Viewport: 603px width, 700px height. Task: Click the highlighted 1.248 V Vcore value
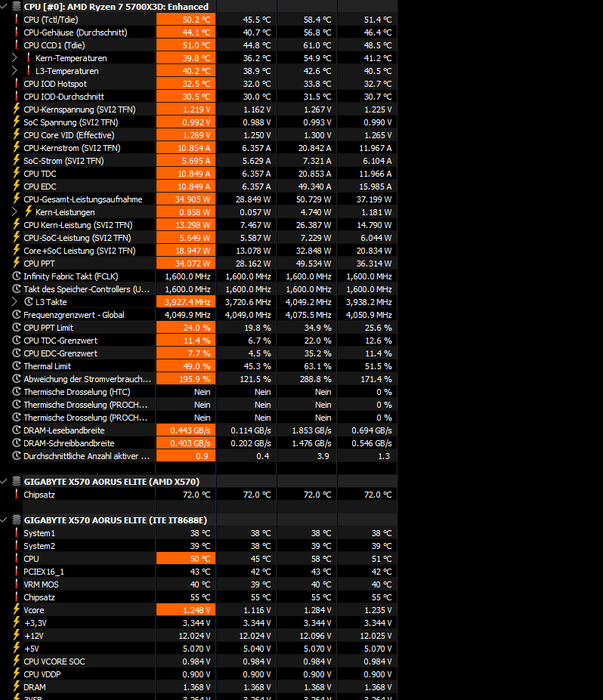(186, 610)
